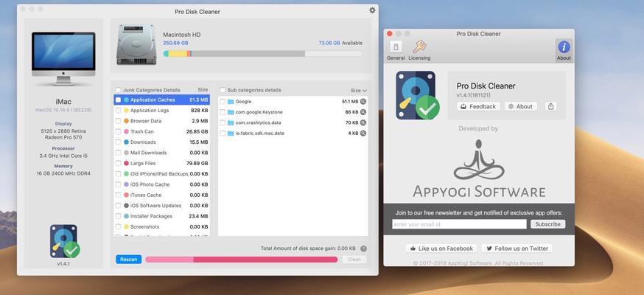The height and width of the screenshot is (295, 644).
Task: Reveal the Google folder with magnifier icon
Action: [363, 102]
